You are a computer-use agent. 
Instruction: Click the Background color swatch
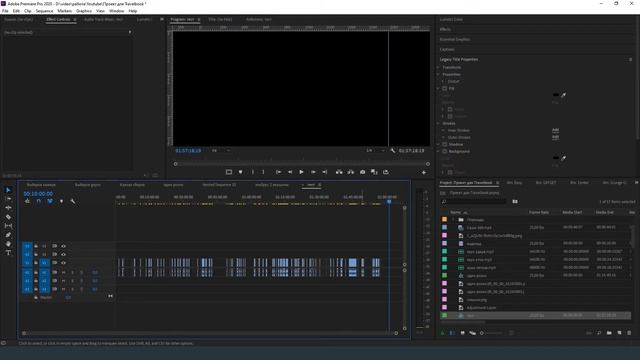[556, 158]
